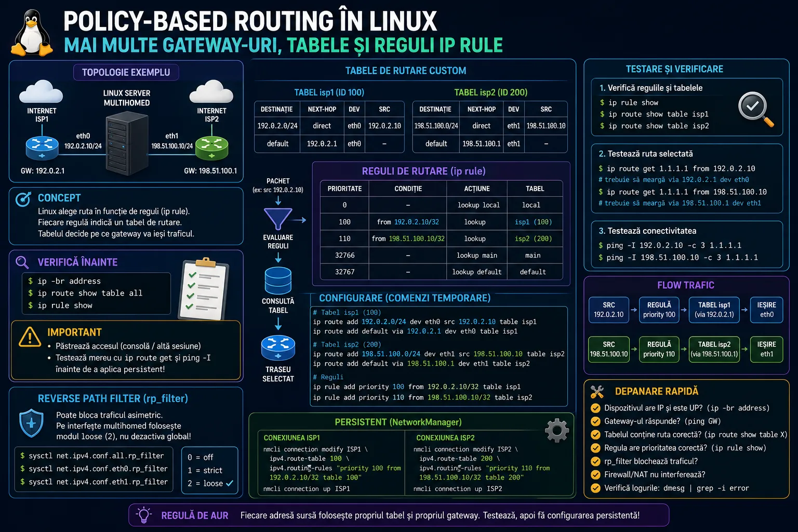
Task: Click the Tux penguin logo
Action: (32, 32)
